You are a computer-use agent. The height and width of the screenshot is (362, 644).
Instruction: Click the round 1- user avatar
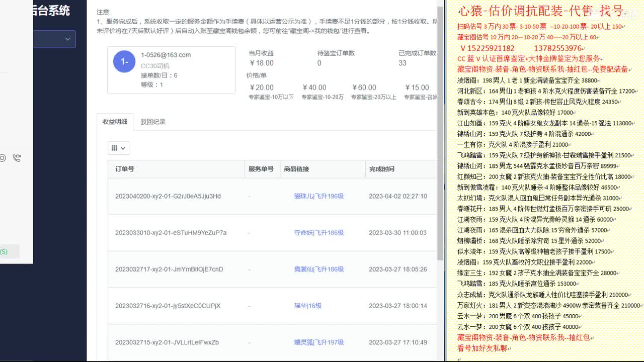click(x=124, y=62)
